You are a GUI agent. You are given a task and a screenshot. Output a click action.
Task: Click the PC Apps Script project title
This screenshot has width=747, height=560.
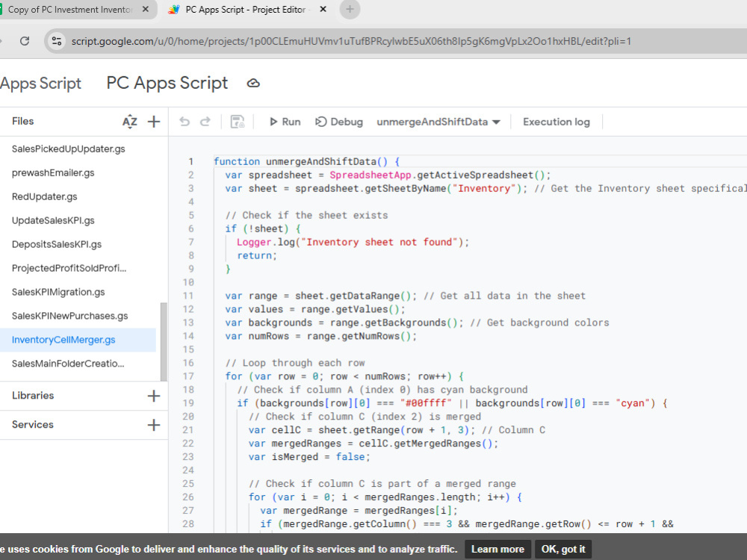pyautogui.click(x=167, y=84)
